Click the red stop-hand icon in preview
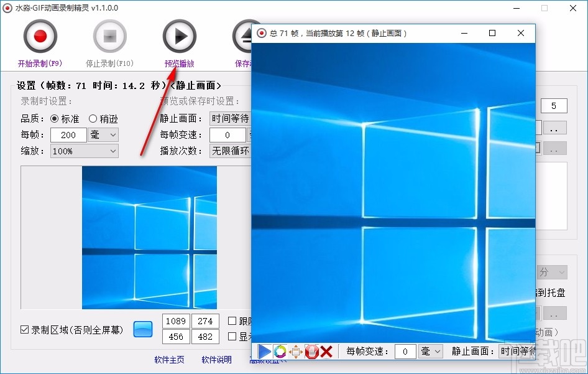588x374 pixels. tap(311, 352)
